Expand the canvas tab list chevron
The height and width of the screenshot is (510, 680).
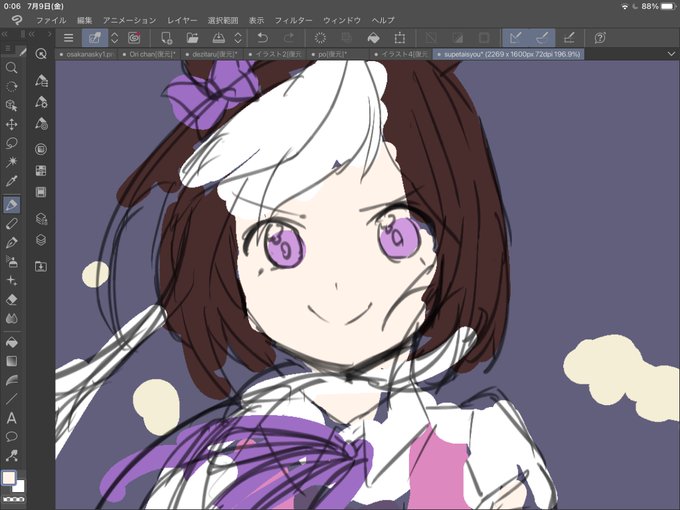coord(671,54)
